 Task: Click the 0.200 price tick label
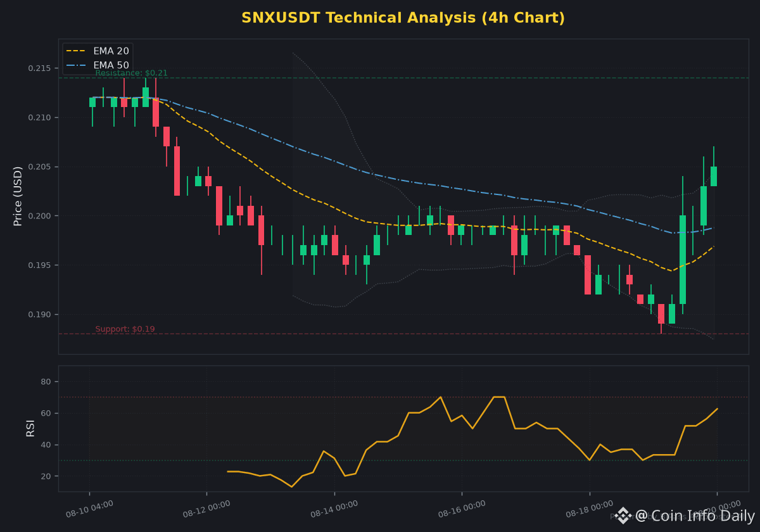[x=41, y=216]
